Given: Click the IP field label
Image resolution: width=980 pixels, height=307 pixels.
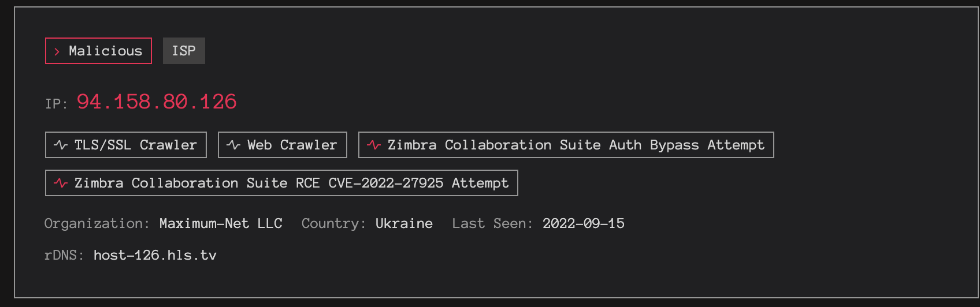Looking at the screenshot, I should (56, 104).
